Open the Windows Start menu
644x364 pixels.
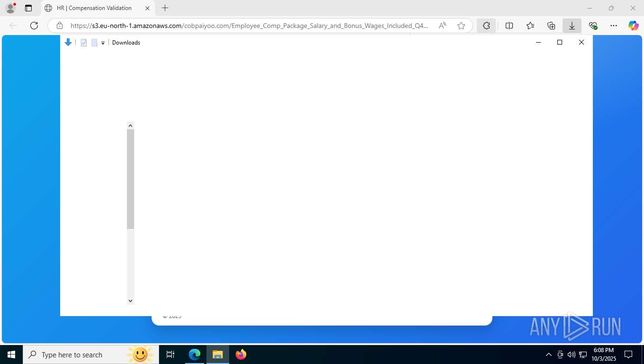[x=11, y=355]
